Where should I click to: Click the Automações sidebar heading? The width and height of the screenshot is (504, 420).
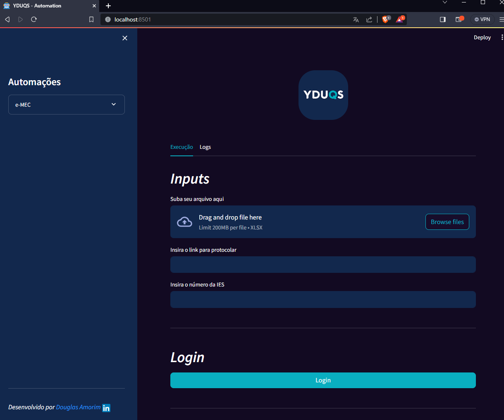34,82
